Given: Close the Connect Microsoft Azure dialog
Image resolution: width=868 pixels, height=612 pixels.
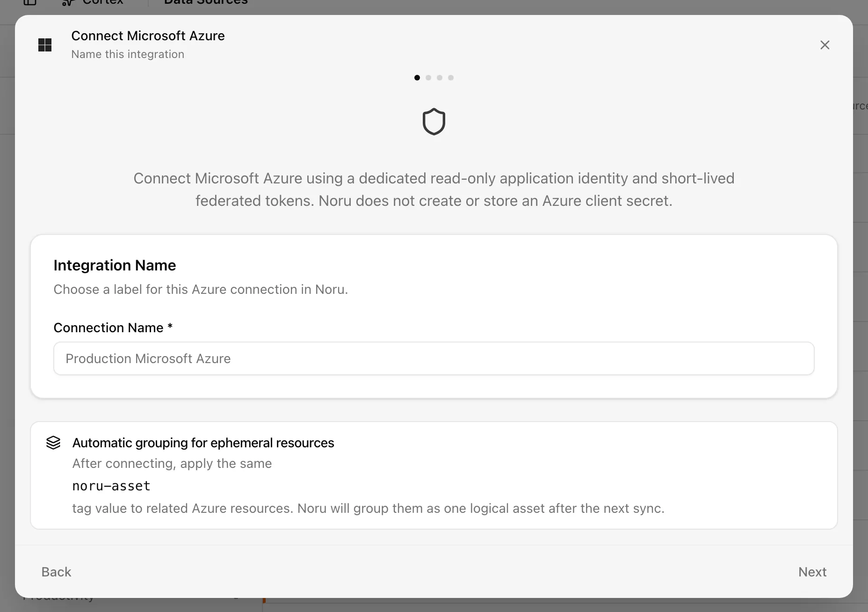Looking at the screenshot, I should pyautogui.click(x=825, y=45).
